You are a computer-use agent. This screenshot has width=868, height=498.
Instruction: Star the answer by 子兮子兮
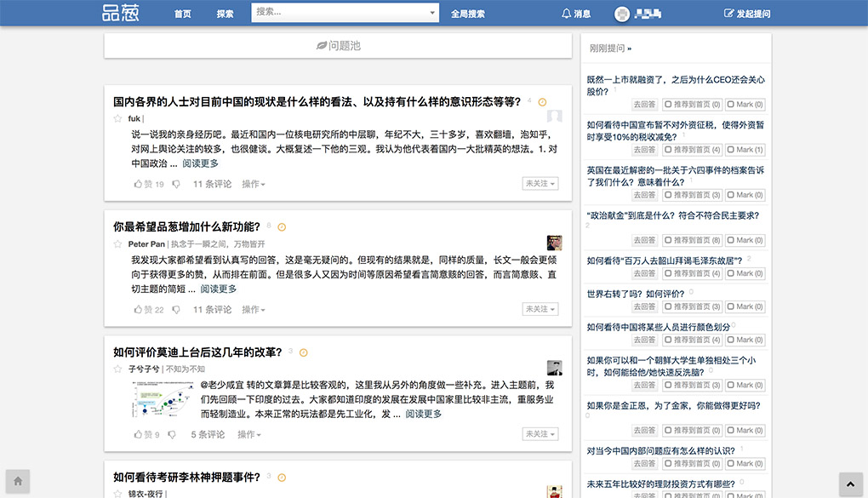(118, 369)
